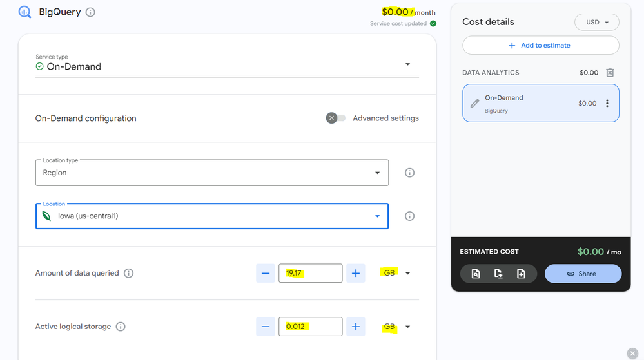Decrease Active logical storage with minus
This screenshot has width=644, height=360.
[266, 327]
